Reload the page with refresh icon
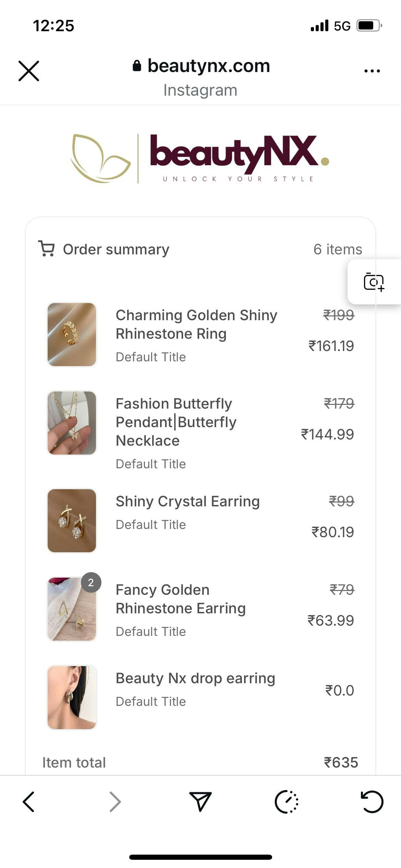This screenshot has height=868, width=401. coord(372,802)
